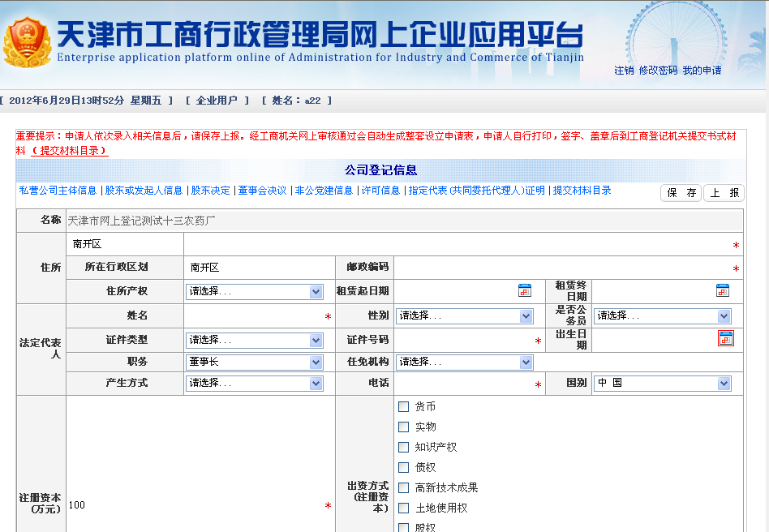Open the 住所产权 dropdown

[254, 290]
